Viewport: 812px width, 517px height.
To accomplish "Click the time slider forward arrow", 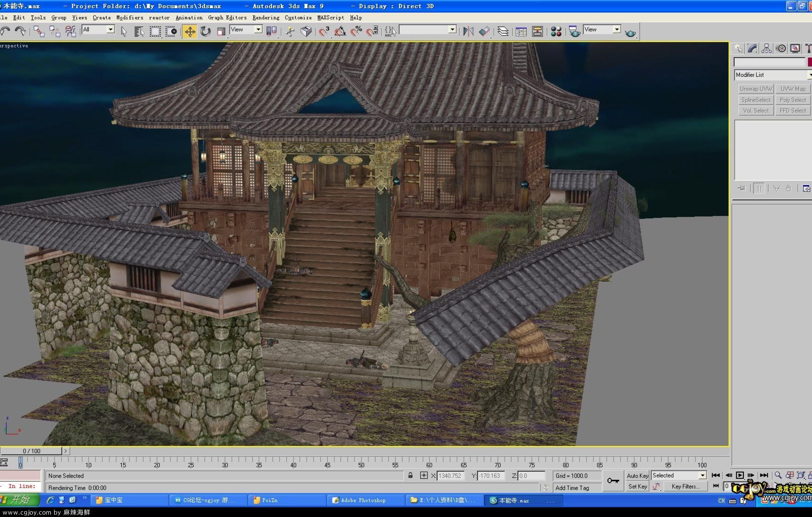I will tap(66, 451).
